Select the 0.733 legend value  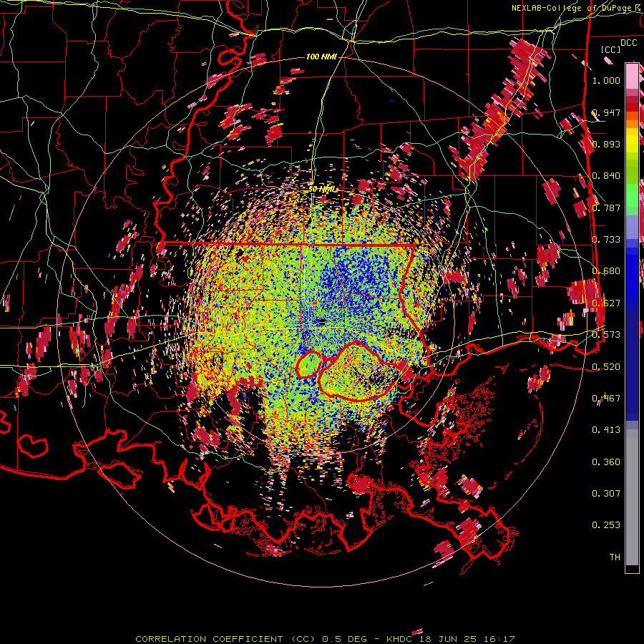point(606,240)
